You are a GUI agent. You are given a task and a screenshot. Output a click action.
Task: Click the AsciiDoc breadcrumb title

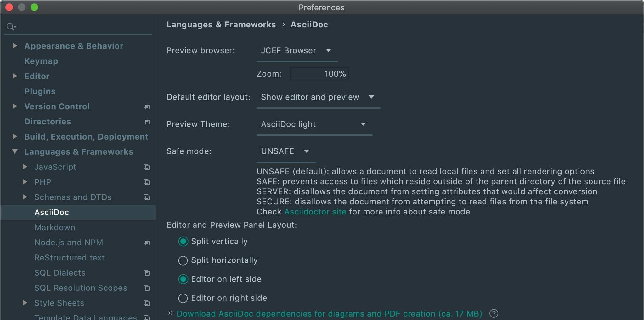click(x=309, y=25)
